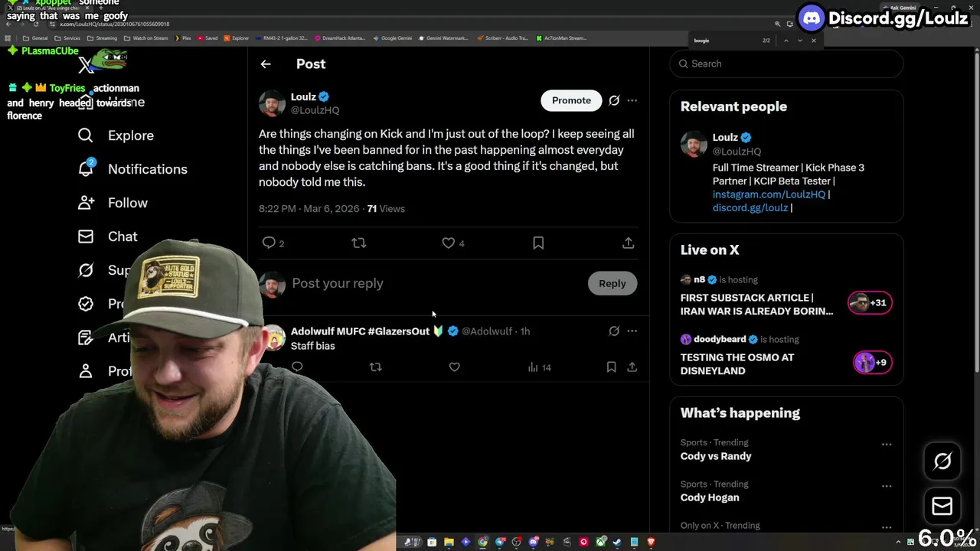Join n8's live space with +31 listeners
The width and height of the screenshot is (980, 551).
[870, 303]
